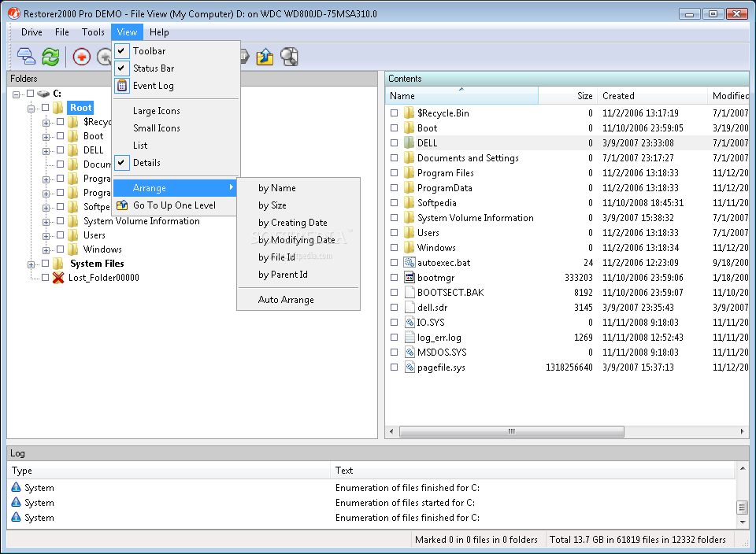This screenshot has height=554, width=756.
Task: Click the Event Log icon in menu
Action: click(122, 86)
